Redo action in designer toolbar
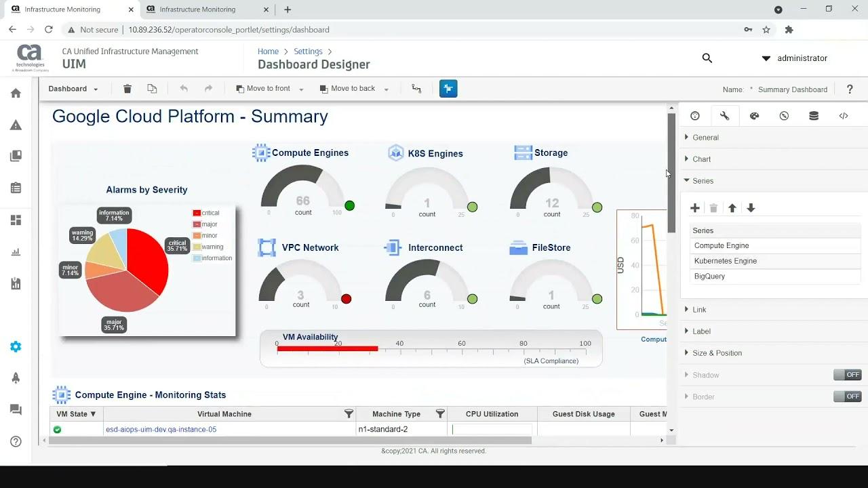 [208, 89]
